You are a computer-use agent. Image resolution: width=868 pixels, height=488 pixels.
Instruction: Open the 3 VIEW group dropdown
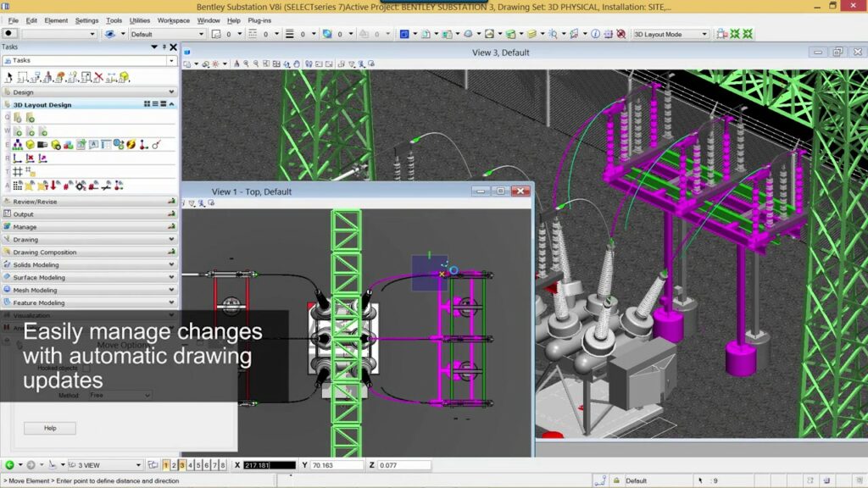click(138, 465)
